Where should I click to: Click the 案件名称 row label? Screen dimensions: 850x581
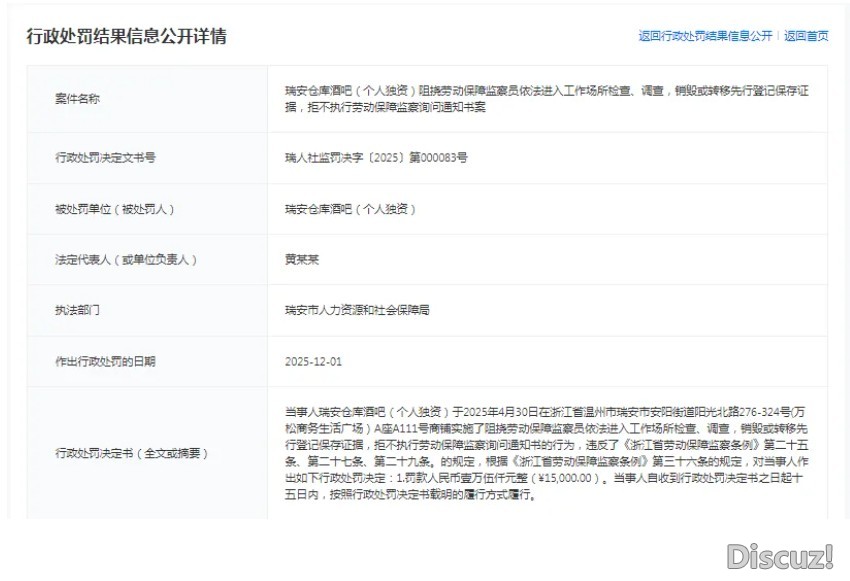pyautogui.click(x=77, y=99)
